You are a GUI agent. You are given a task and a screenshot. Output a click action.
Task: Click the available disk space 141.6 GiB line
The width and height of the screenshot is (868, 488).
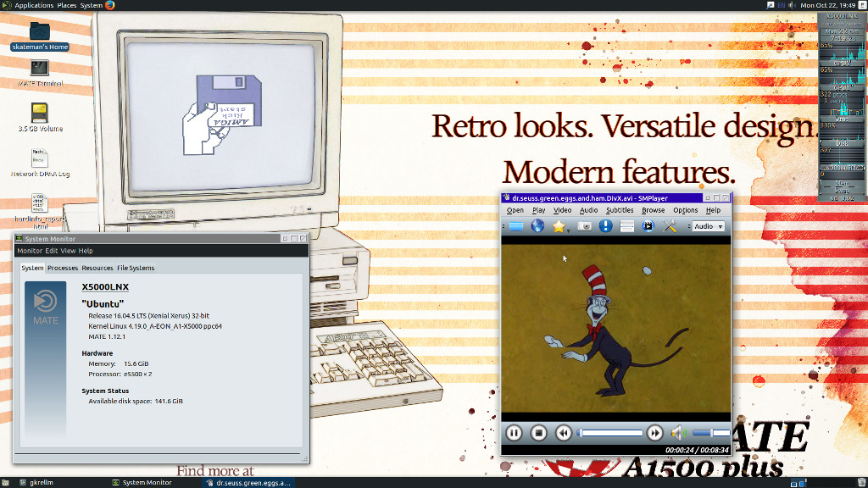point(136,401)
